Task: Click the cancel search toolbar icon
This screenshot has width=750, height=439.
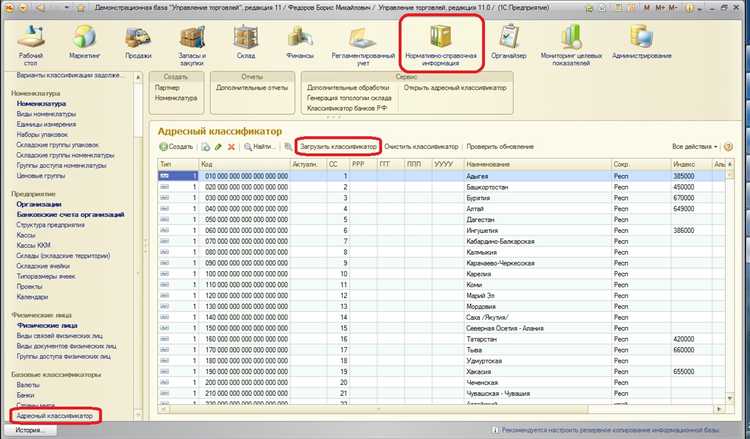Action: pos(288,147)
